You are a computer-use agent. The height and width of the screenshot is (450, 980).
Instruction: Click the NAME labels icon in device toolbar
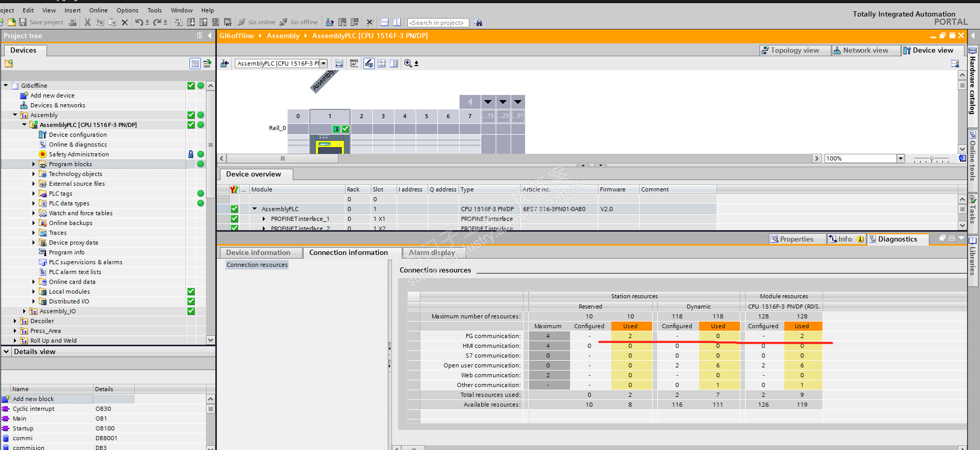click(x=354, y=63)
